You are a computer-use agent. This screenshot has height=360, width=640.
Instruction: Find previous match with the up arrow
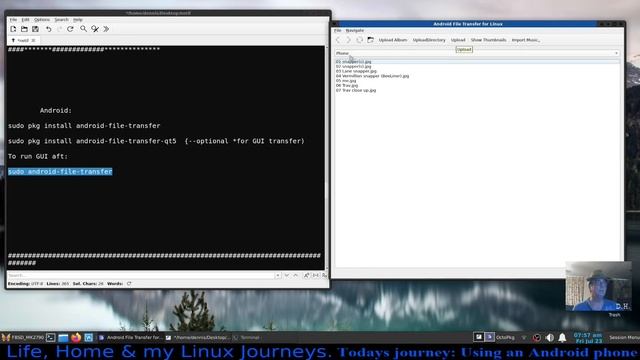point(296,276)
